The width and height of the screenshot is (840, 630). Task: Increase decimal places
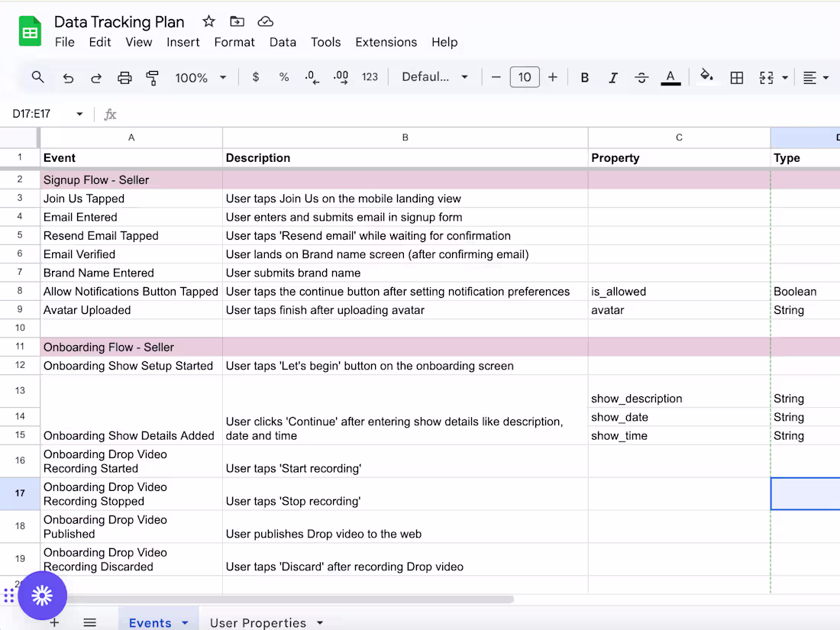[341, 77]
